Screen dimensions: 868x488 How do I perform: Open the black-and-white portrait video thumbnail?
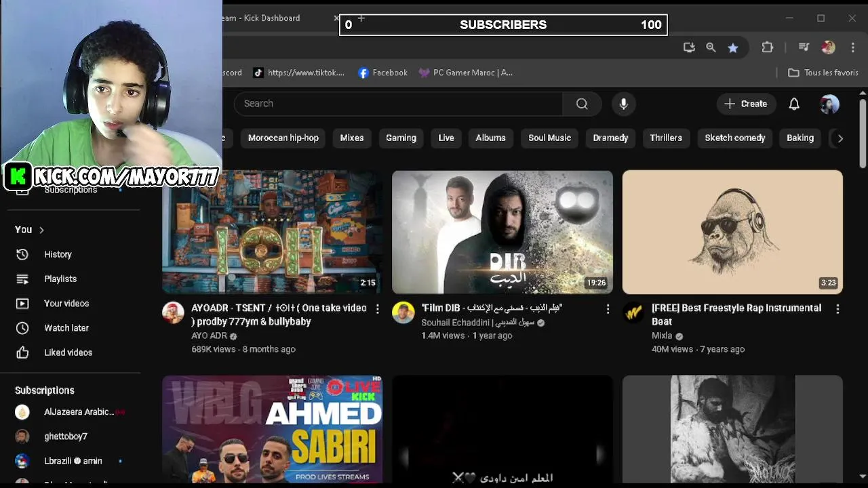[x=732, y=430]
